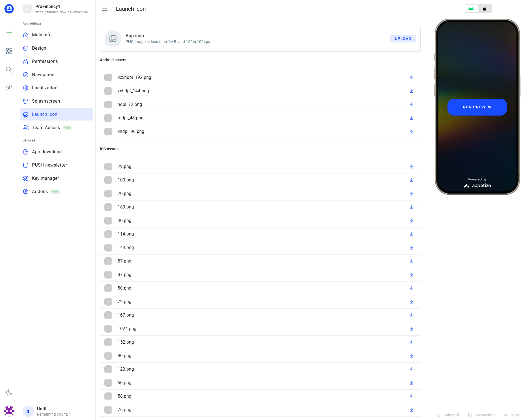Click the UPLOAD app icon button
This screenshot has height=420, width=530.
coord(403,39)
